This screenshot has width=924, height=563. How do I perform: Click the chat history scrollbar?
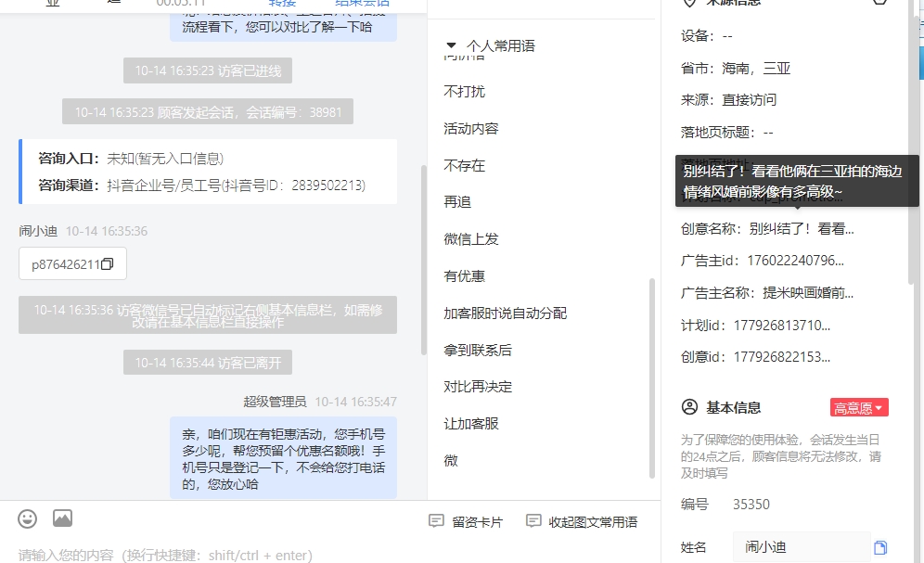(423, 259)
